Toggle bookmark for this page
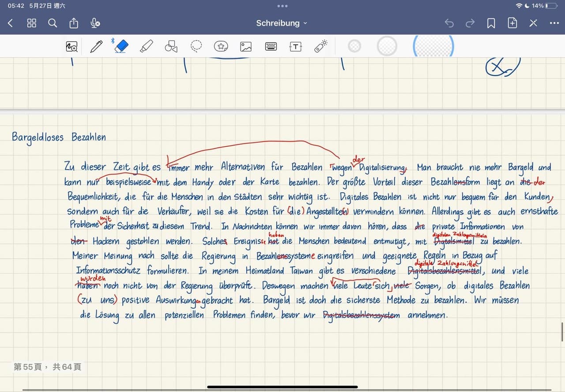 tap(491, 23)
